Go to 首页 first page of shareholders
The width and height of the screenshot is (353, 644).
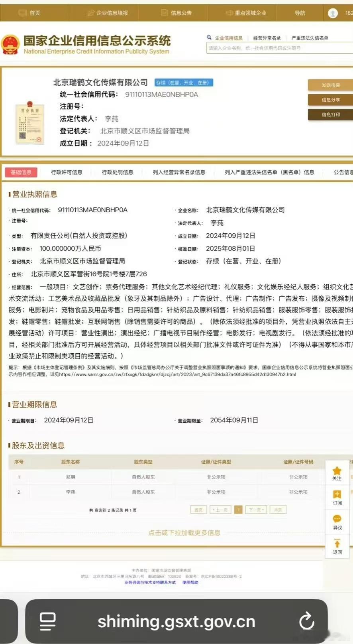point(198,510)
